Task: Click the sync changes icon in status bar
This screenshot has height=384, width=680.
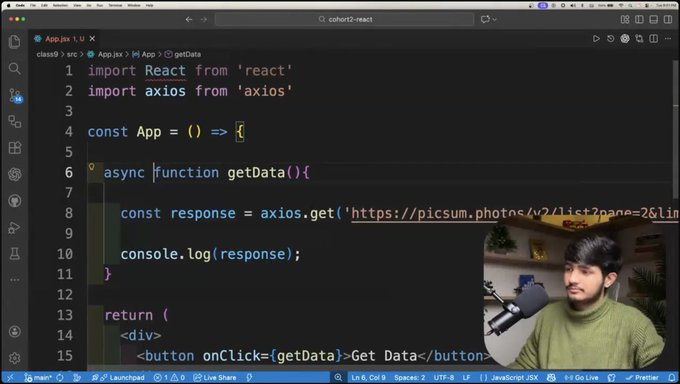Action: (60, 377)
